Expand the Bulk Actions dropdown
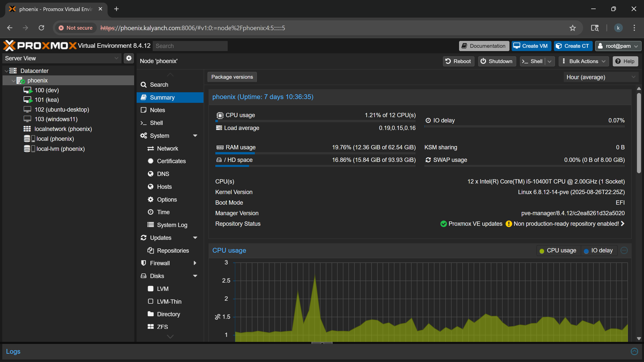 583,61
